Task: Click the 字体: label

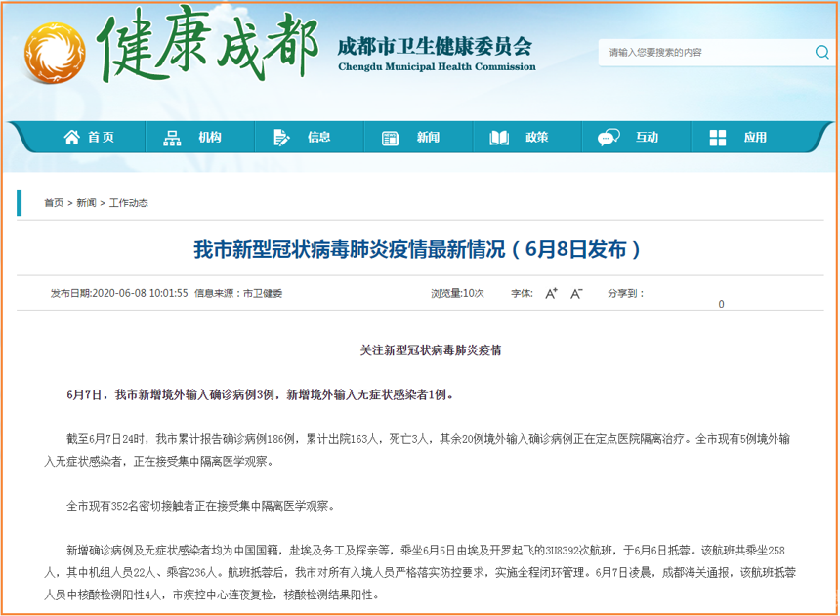Action: [522, 294]
